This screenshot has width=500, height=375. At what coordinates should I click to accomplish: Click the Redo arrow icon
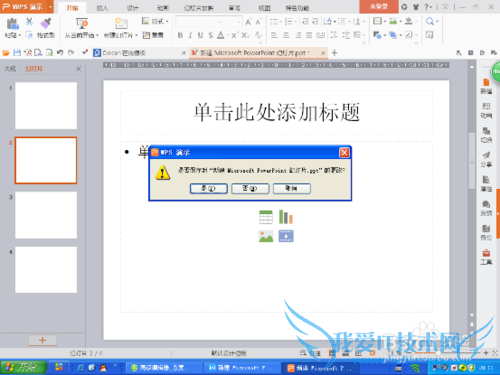(x=71, y=53)
